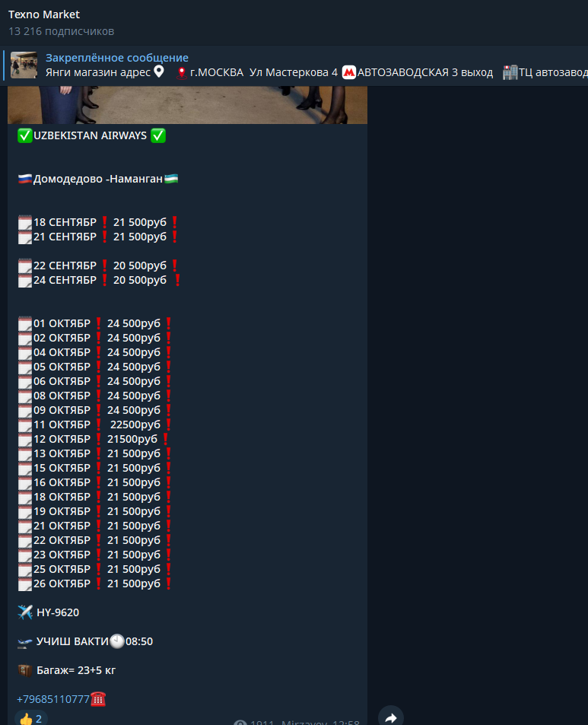
Task: Click the forward share arrow button
Action: 391,717
